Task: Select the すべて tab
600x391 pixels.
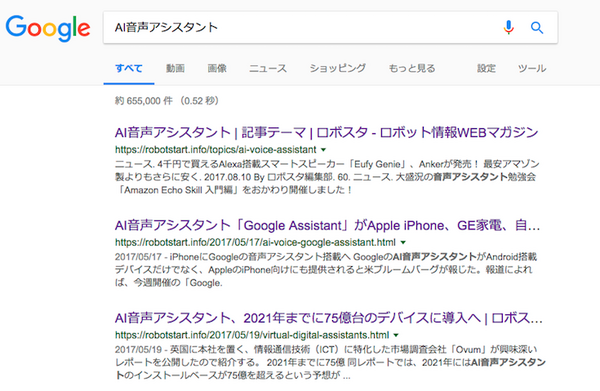Action: click(x=129, y=68)
